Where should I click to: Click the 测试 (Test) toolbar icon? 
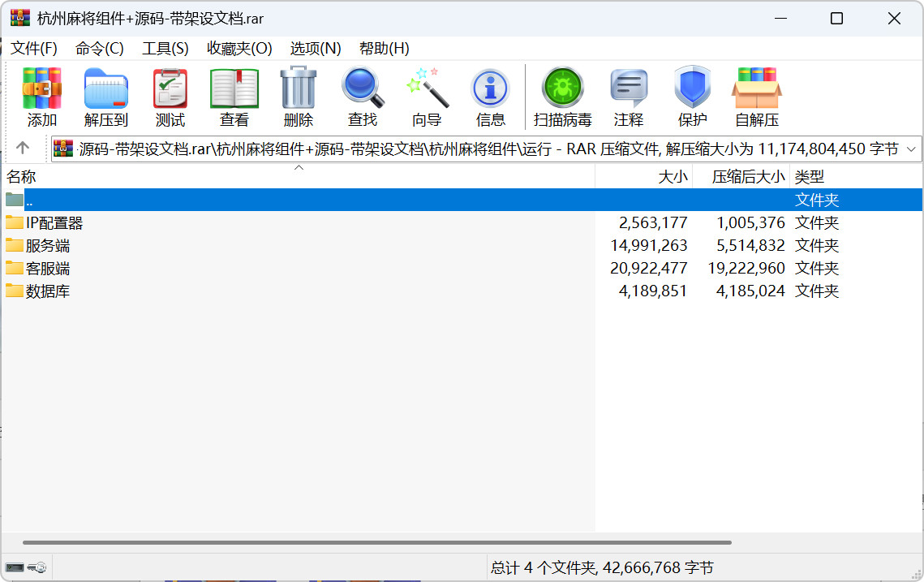coord(170,88)
